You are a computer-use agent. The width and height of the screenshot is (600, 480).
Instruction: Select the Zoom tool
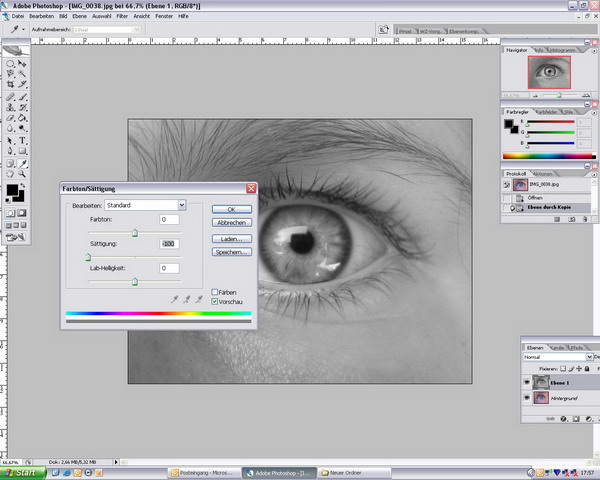[x=22, y=174]
